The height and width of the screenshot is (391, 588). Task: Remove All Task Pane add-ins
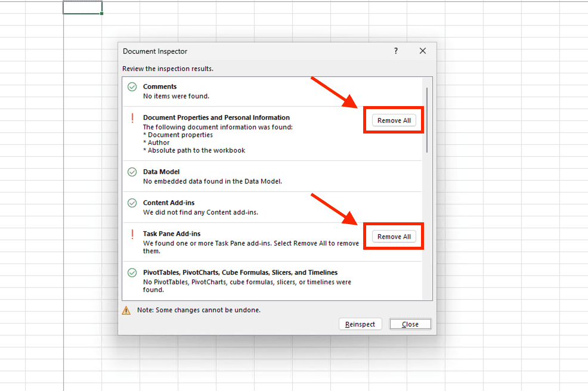(x=394, y=237)
